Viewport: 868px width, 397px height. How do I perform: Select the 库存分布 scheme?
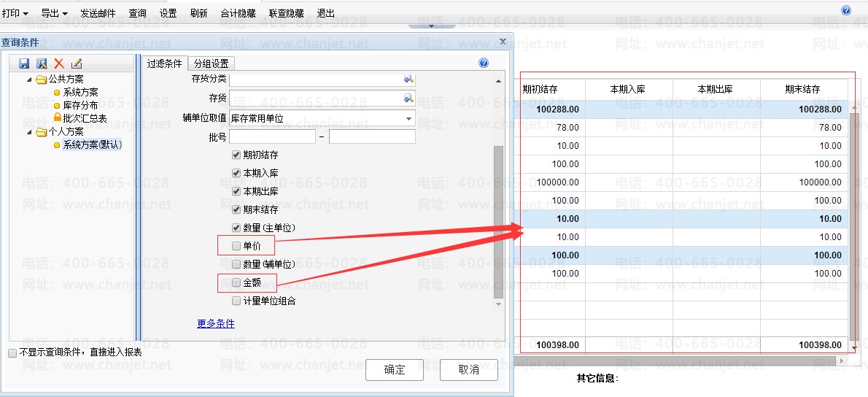pos(80,105)
